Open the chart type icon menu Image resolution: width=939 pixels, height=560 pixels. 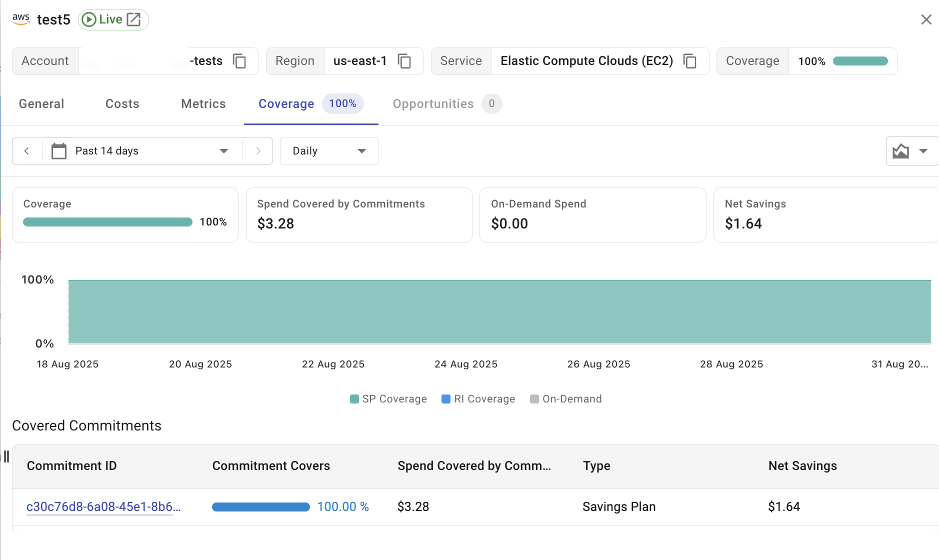[900, 151]
